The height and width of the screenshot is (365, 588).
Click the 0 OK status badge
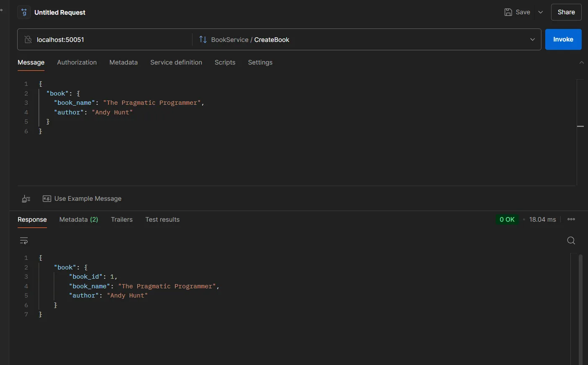pyautogui.click(x=507, y=219)
